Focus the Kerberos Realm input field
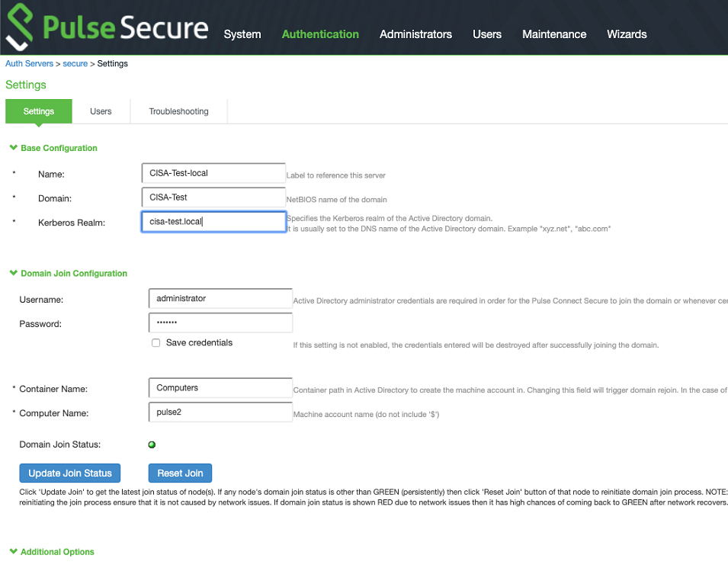 point(213,222)
